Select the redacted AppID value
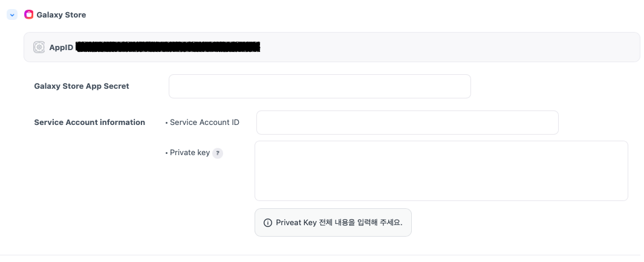 click(168, 46)
